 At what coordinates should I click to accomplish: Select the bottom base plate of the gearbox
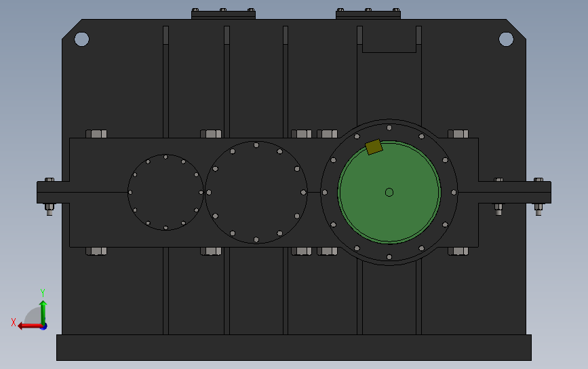294,347
